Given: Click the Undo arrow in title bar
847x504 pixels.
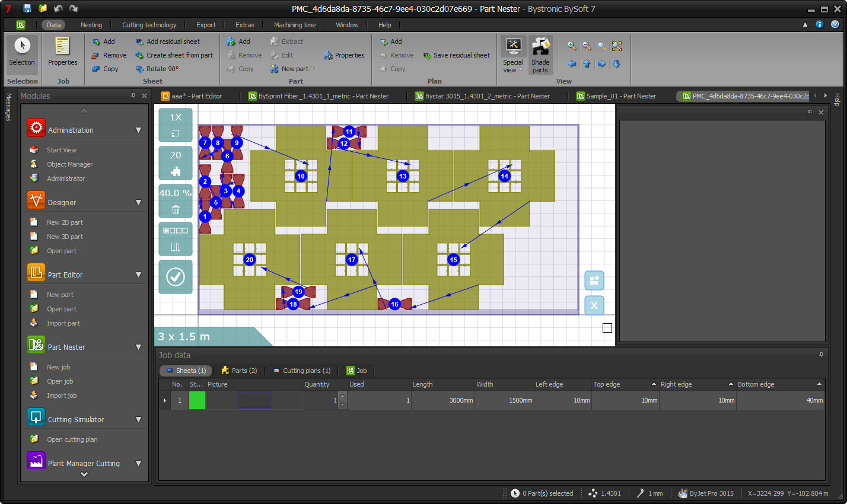Looking at the screenshot, I should tap(58, 8).
